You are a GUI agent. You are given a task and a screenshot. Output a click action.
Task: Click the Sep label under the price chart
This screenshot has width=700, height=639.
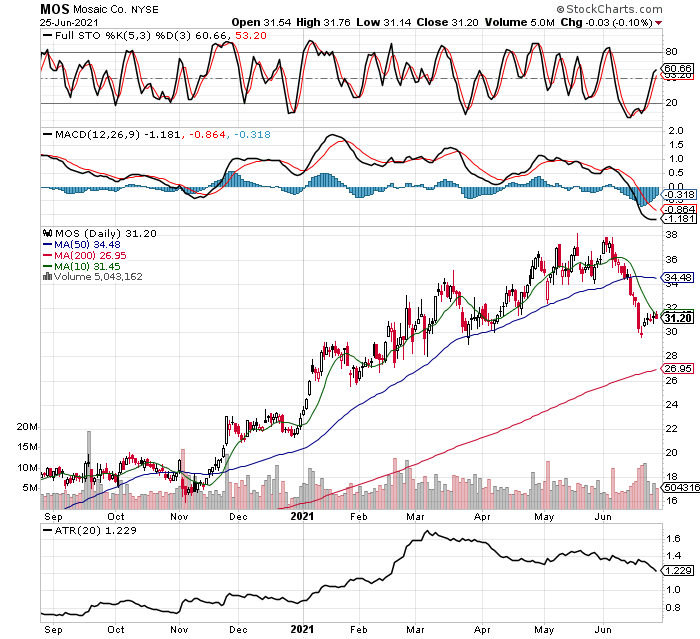tap(54, 517)
